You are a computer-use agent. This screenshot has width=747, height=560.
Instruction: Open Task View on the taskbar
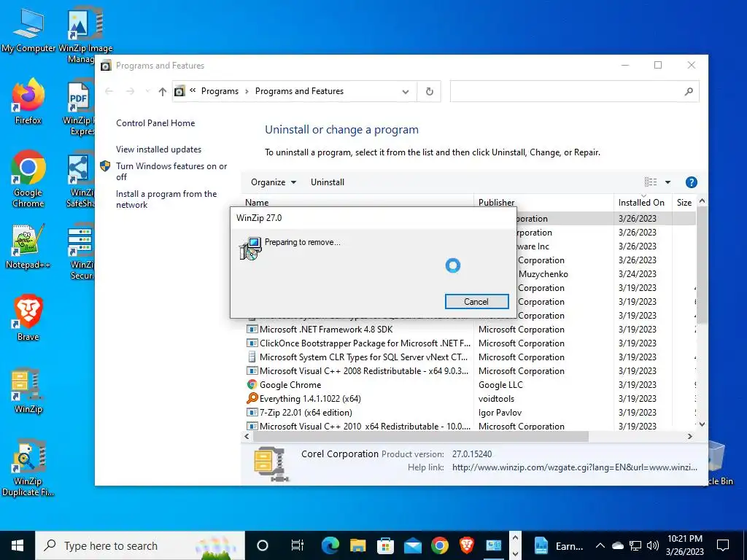click(x=298, y=545)
